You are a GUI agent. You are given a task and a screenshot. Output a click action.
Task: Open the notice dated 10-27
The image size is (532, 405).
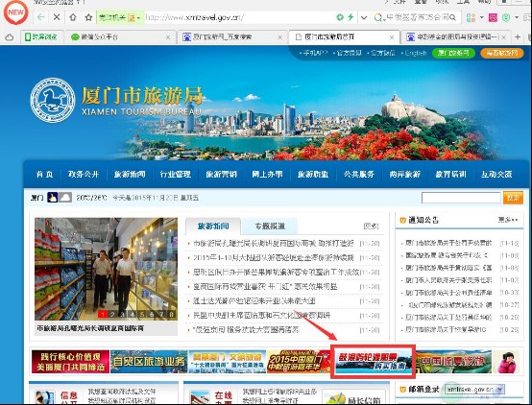(449, 305)
